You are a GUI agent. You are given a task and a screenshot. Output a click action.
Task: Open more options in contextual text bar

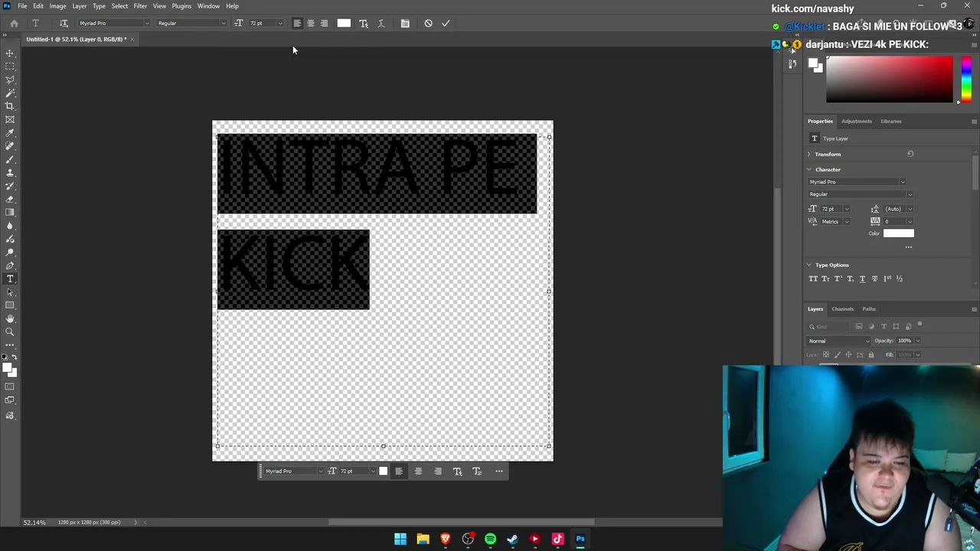click(498, 471)
